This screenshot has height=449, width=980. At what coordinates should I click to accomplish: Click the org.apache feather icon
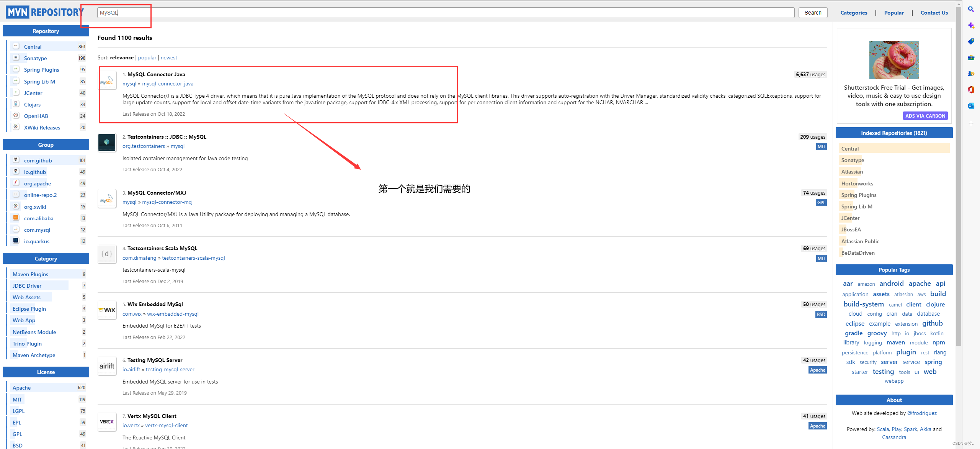click(x=16, y=183)
